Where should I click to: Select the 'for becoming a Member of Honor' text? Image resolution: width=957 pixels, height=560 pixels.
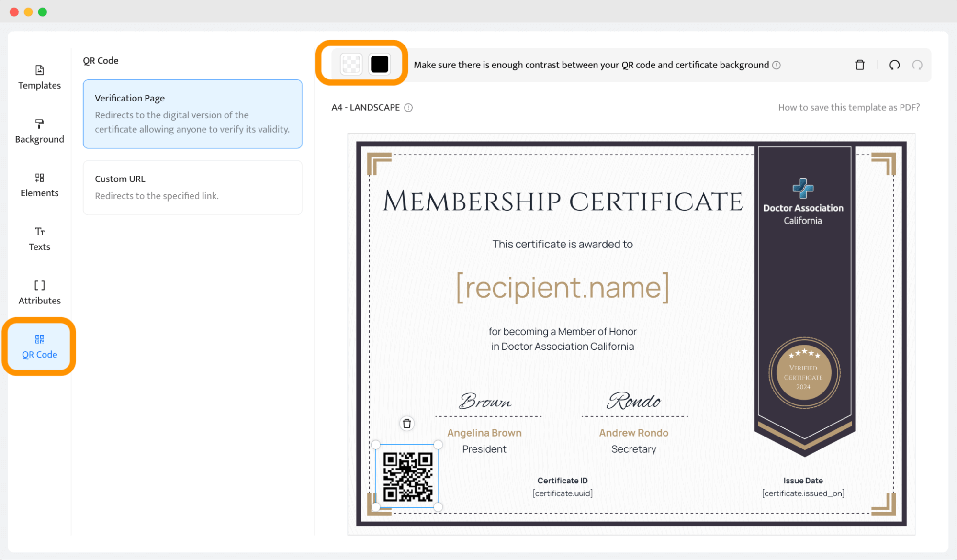click(563, 332)
